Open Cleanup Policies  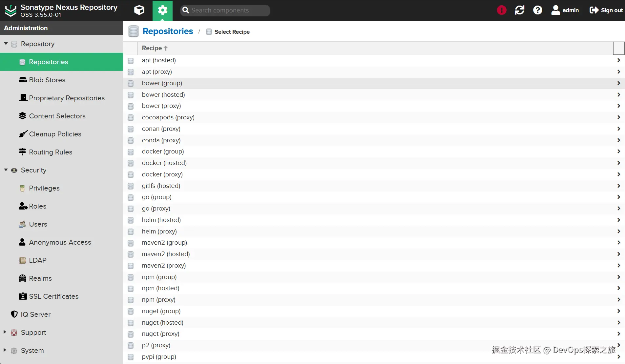point(61,134)
